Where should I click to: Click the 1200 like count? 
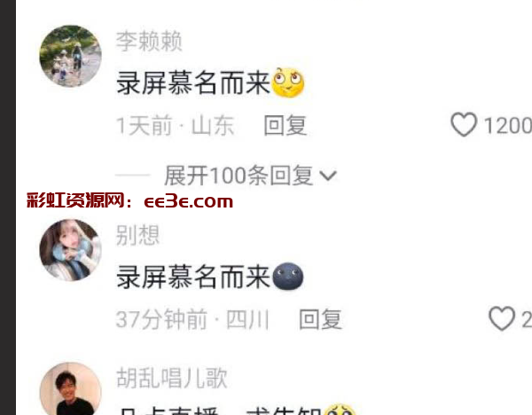(x=507, y=126)
